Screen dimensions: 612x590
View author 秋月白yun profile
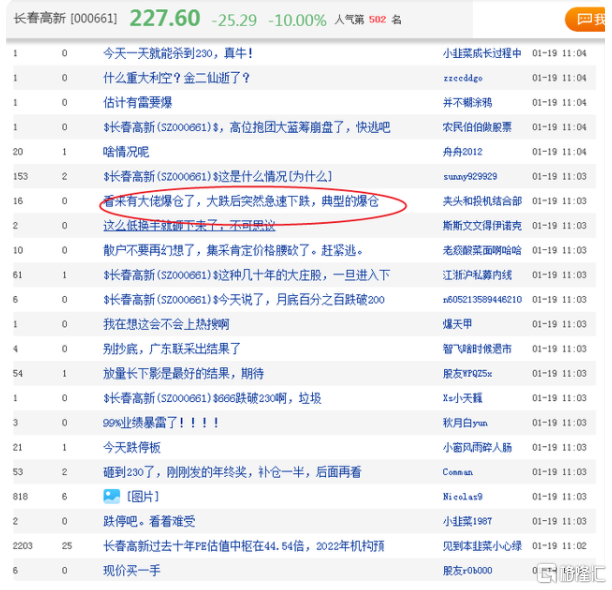click(465, 423)
